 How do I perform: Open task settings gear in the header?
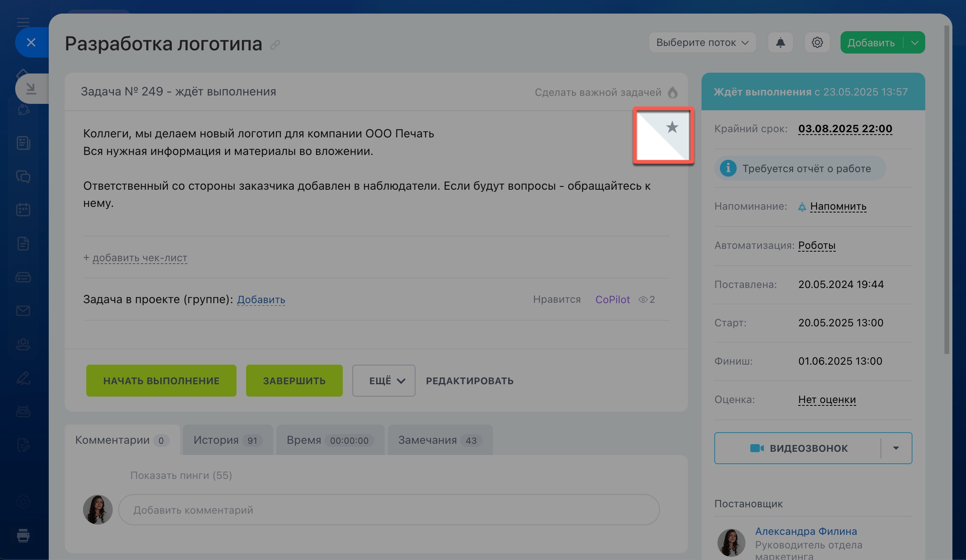(817, 42)
